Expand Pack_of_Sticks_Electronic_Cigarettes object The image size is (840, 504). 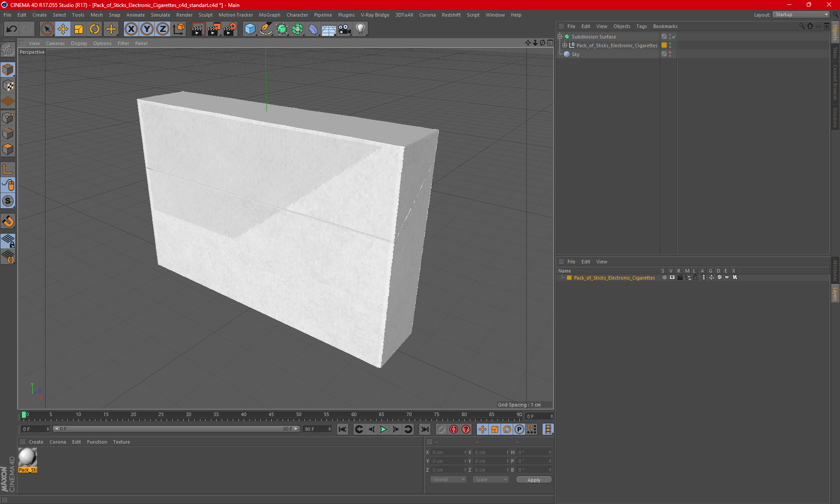tap(564, 45)
